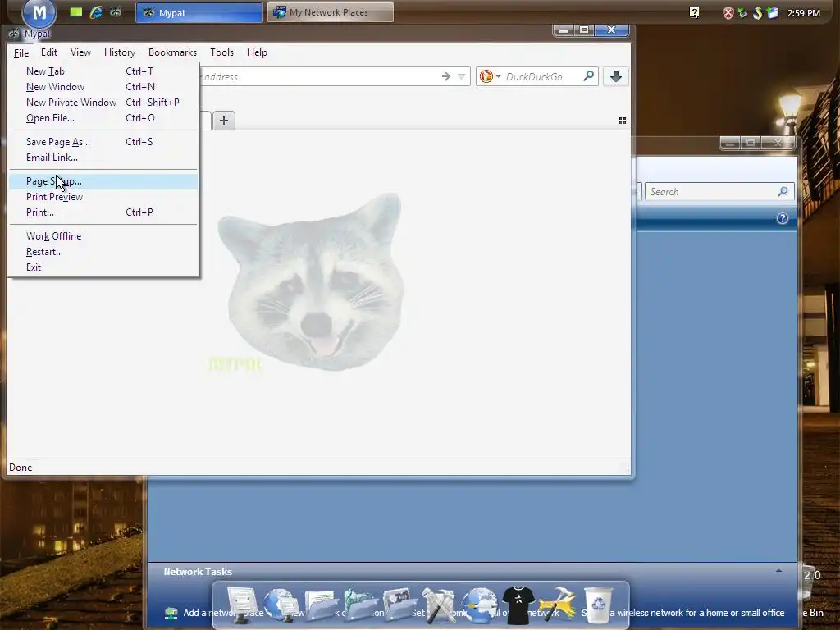Click the Network Tasks header label

198,572
